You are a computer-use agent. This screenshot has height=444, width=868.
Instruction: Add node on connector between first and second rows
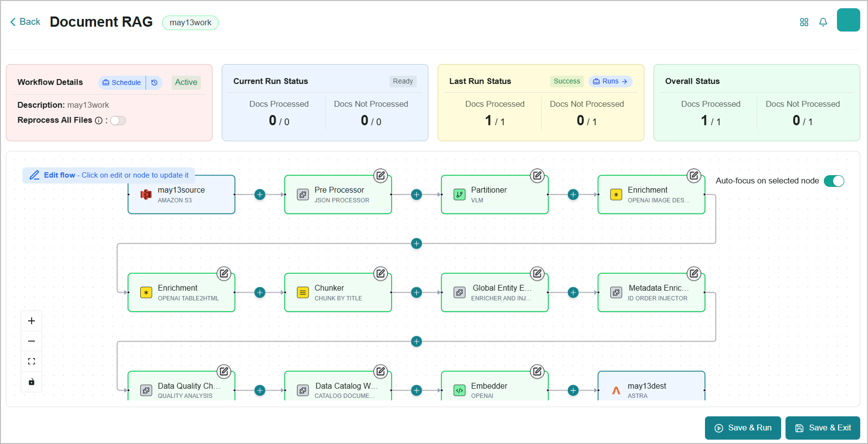[416, 244]
